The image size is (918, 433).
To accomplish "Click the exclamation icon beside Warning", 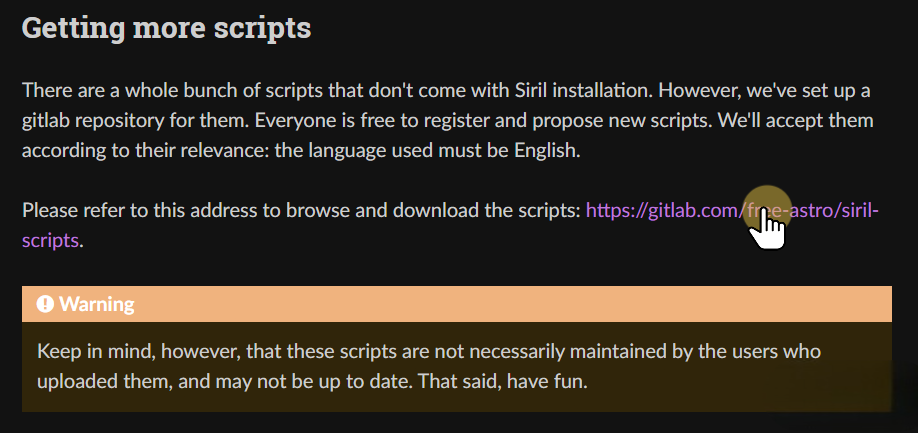I will pos(45,304).
